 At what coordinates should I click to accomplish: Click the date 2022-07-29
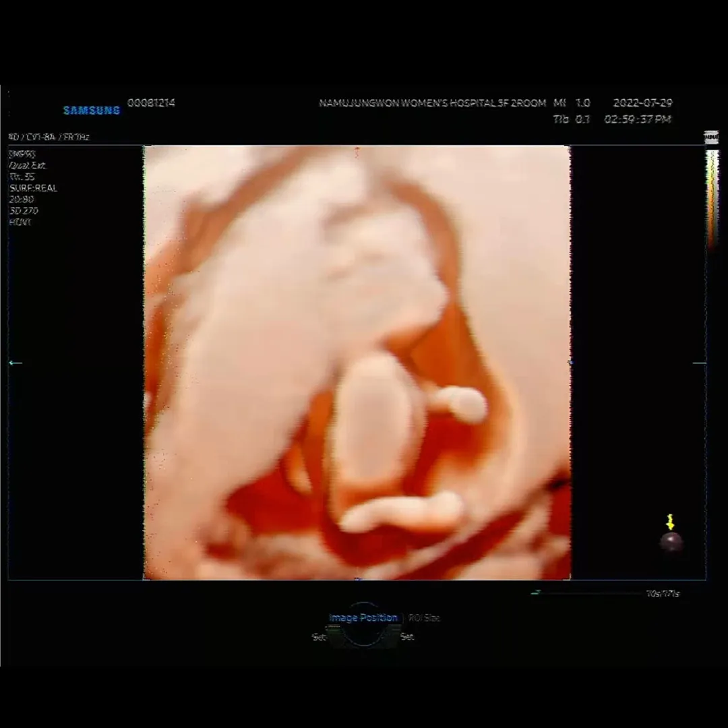(x=642, y=102)
